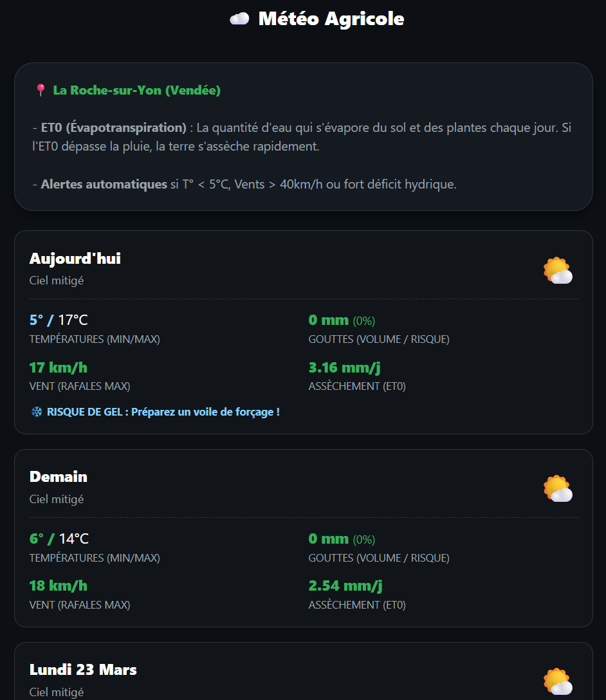Click tomorrow's 18 km/h wind value

58,586
